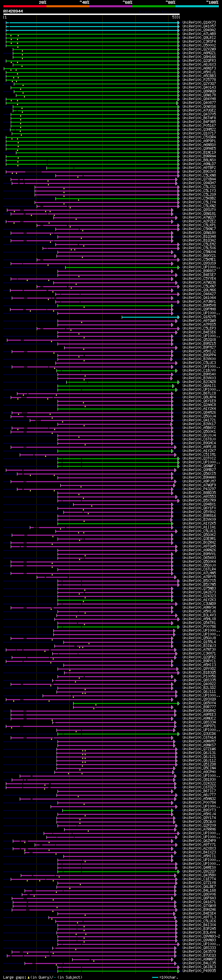The image size is (222, 980).
Task: Select the UniRef100_B6KV21 label
Action: click(x=199, y=256)
